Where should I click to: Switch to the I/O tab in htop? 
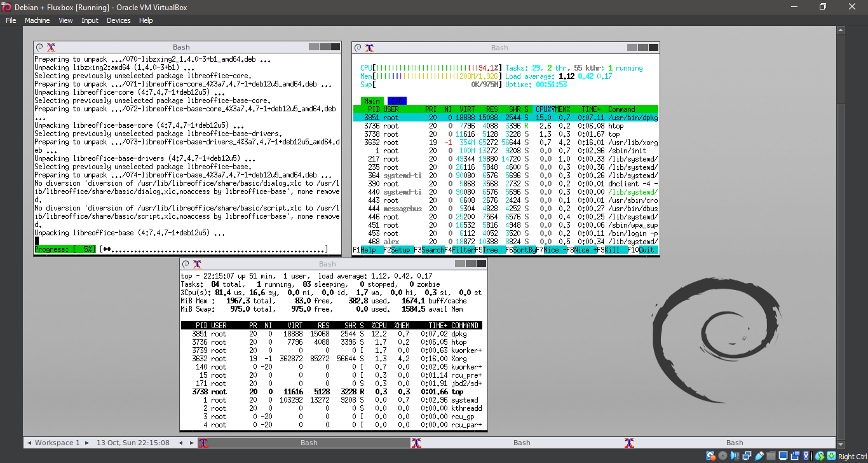pyautogui.click(x=396, y=100)
